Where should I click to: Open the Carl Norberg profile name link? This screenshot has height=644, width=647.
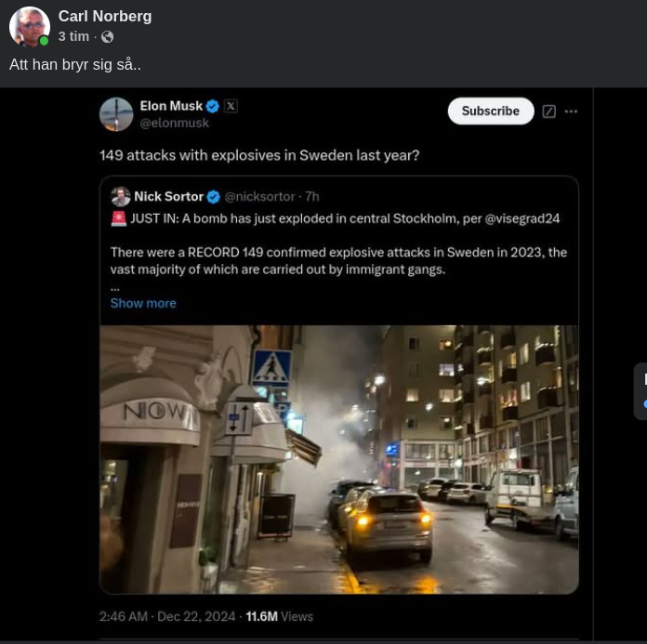tap(105, 17)
